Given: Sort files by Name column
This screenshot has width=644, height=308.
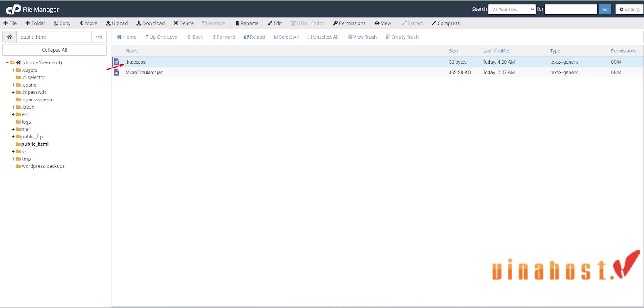Looking at the screenshot, I should [132, 51].
